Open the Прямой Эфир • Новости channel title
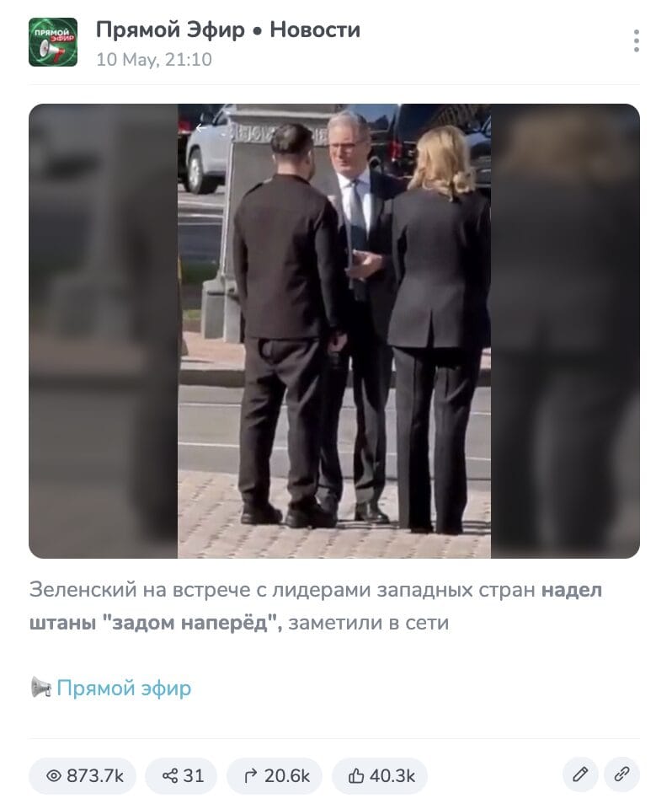Screen dimensions: 672x809 pos(228,30)
